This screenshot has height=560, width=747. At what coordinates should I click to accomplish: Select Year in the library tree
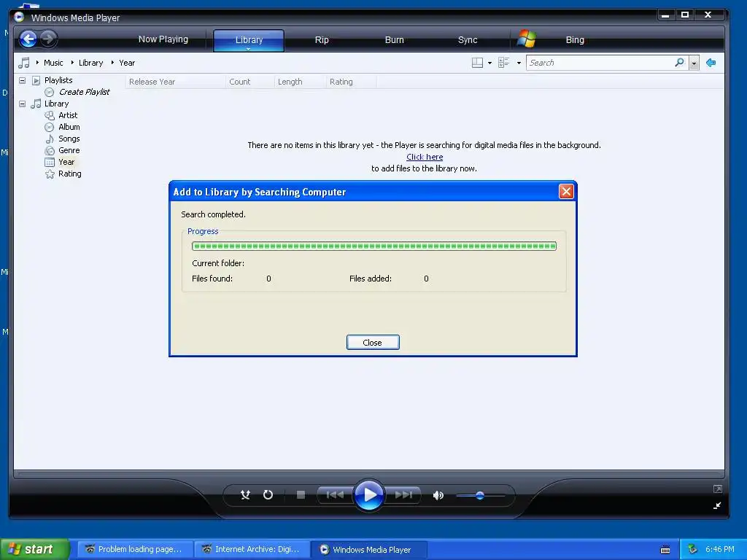pos(66,162)
